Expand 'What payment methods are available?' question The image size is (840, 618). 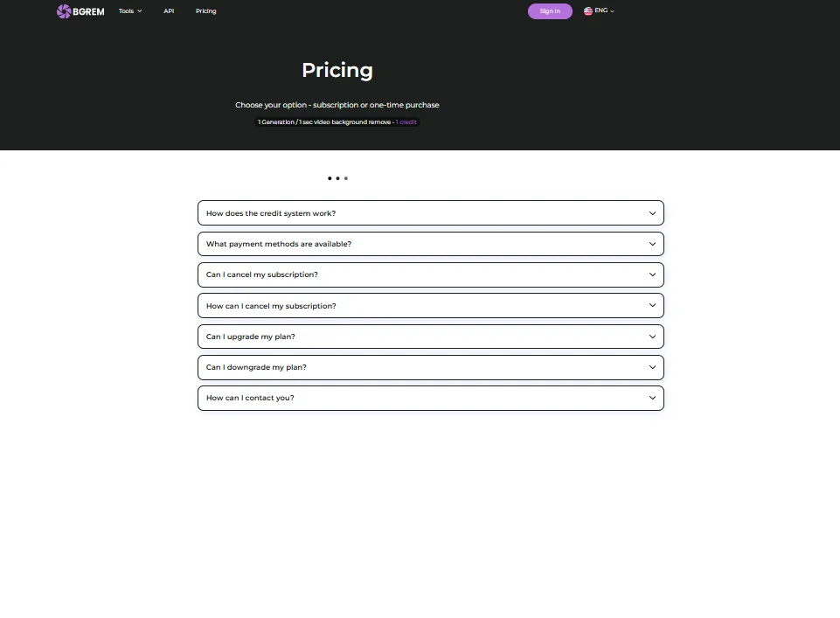pos(279,244)
